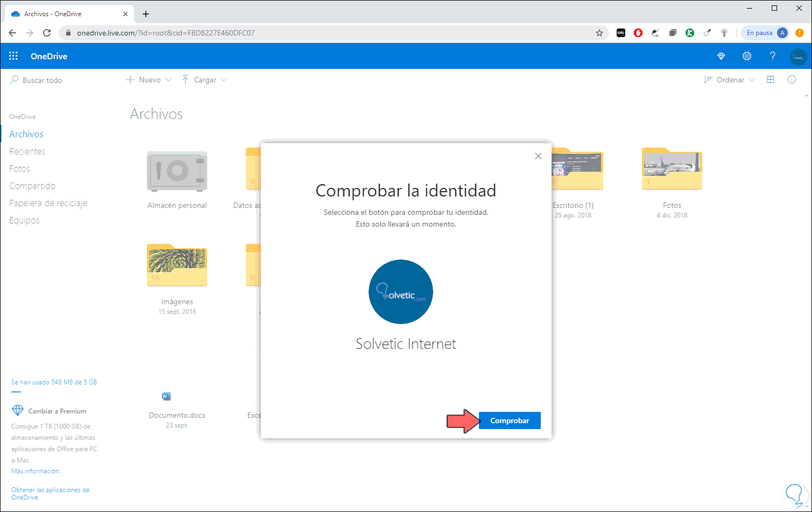Click the Comprobar la identidad dialog title
The image size is (812, 512).
point(406,191)
